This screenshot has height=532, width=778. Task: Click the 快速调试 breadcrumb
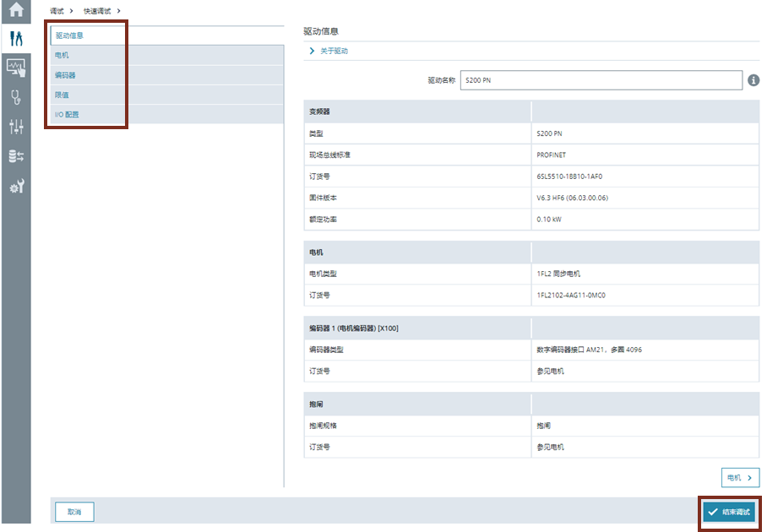97,10
